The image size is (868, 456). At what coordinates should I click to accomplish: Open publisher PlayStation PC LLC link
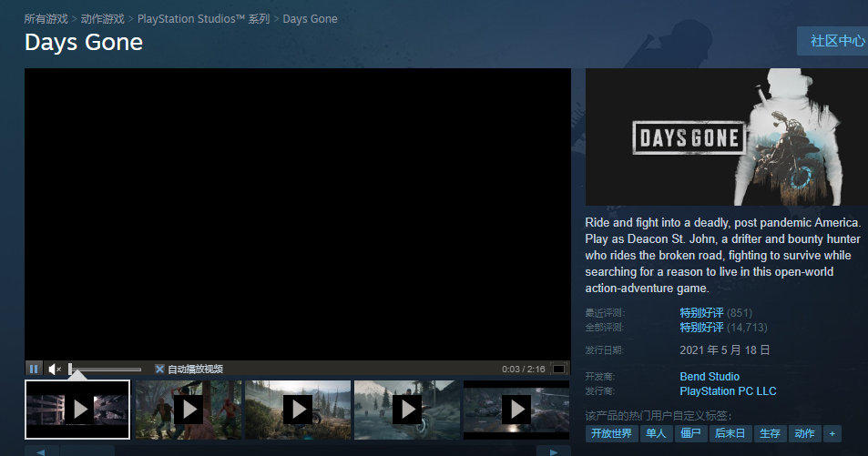pos(728,391)
